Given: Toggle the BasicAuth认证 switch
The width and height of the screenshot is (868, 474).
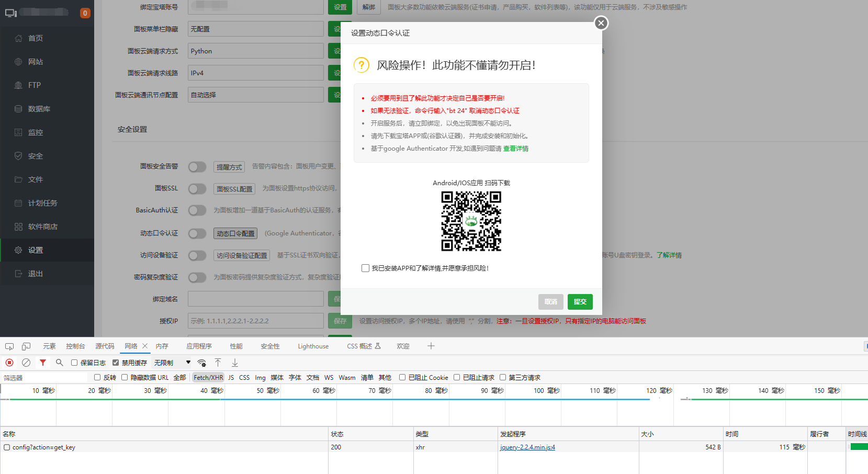Looking at the screenshot, I should tap(197, 210).
